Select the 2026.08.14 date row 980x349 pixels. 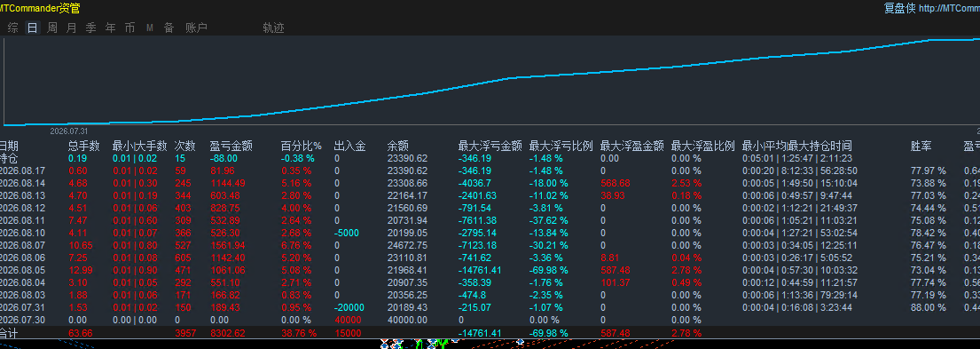tap(22, 183)
